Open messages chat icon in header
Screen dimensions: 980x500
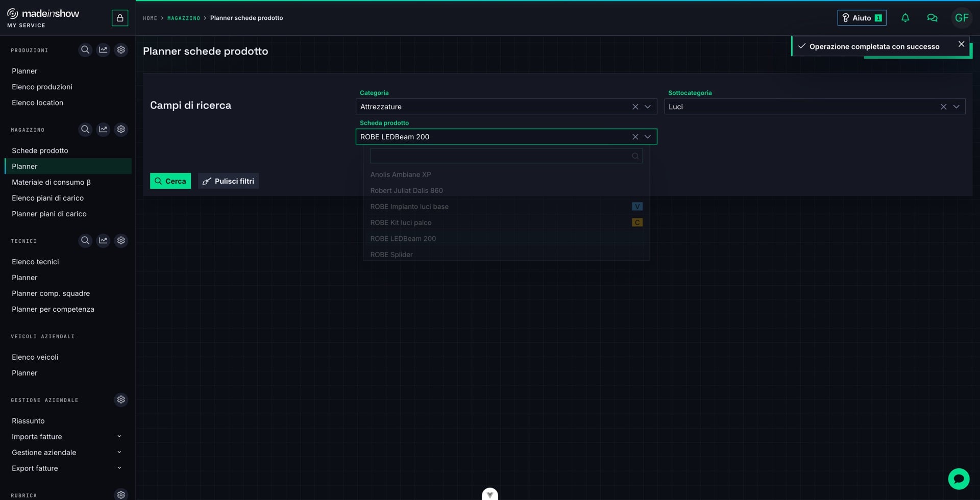click(932, 18)
